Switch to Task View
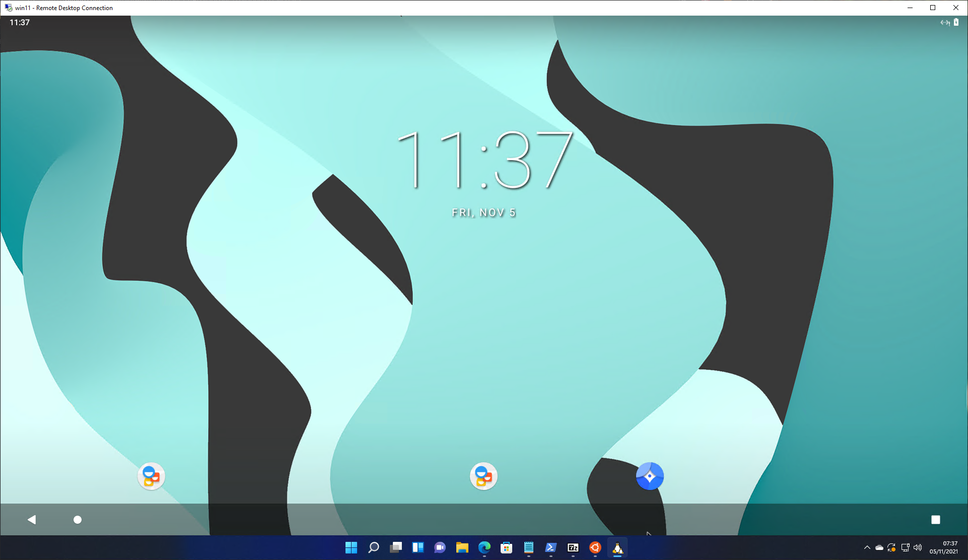 tap(395, 548)
